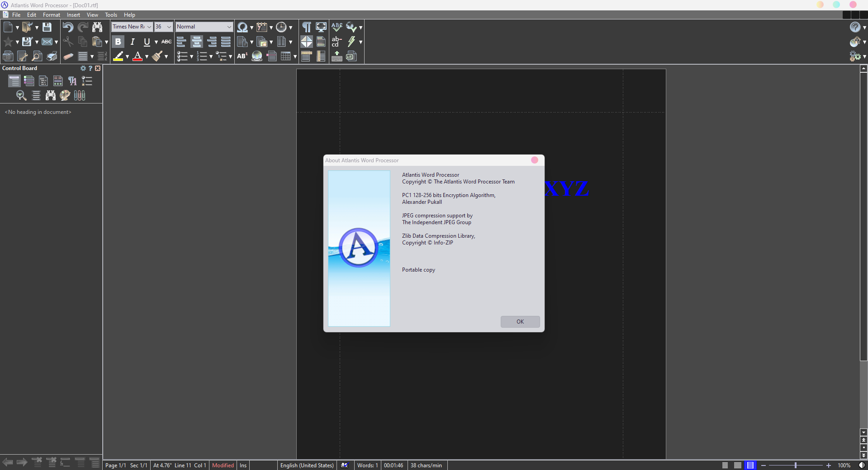
Task: Toggle Align Right paragraph alignment
Action: [211, 42]
